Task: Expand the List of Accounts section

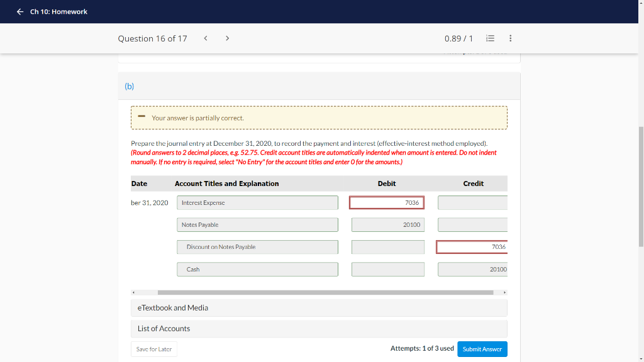Action: [319, 329]
